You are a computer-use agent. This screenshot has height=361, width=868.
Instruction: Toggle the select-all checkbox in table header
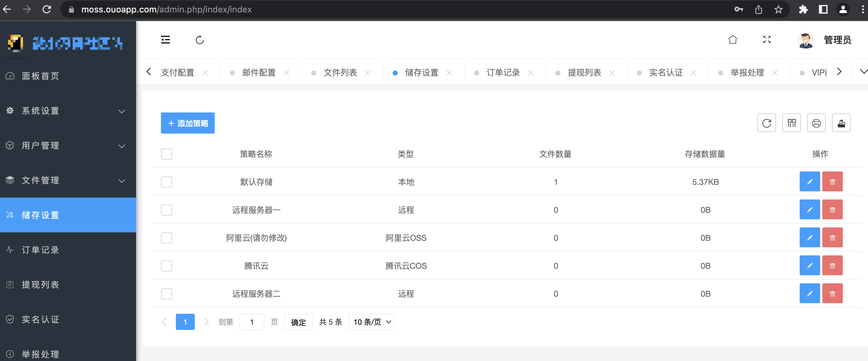pos(167,154)
